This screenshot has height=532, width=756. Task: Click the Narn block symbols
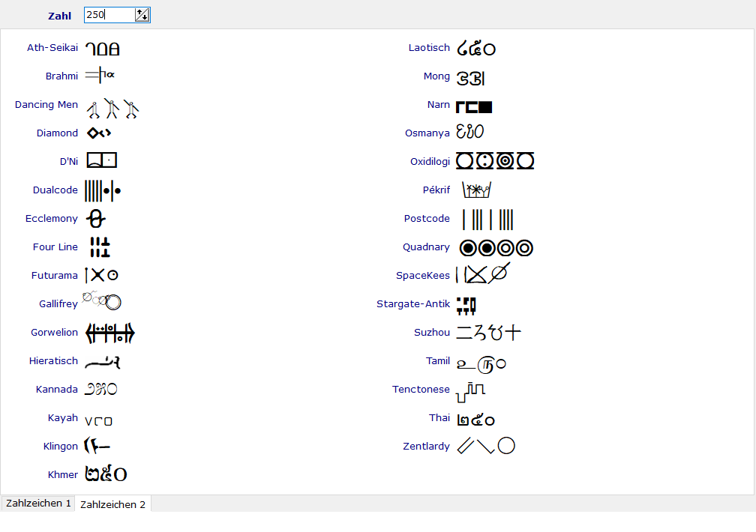[474, 106]
